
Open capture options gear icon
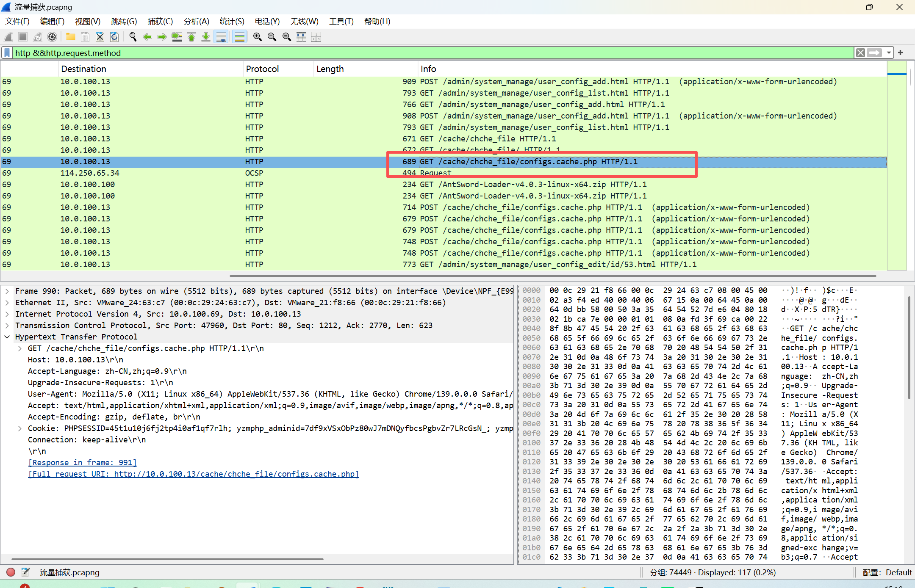[x=52, y=37]
